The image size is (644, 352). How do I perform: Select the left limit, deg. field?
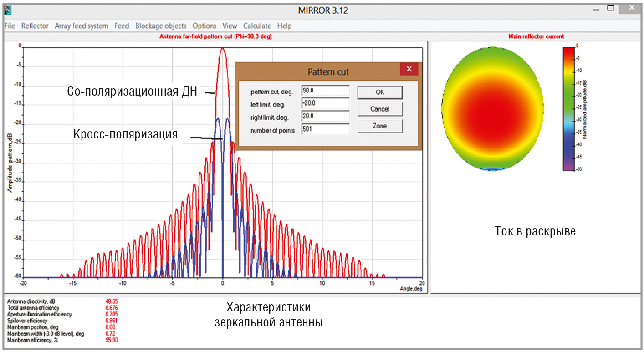325,103
